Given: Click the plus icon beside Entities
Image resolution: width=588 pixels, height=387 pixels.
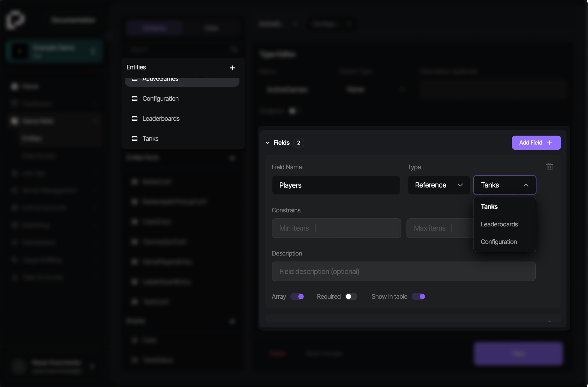Looking at the screenshot, I should 232,68.
